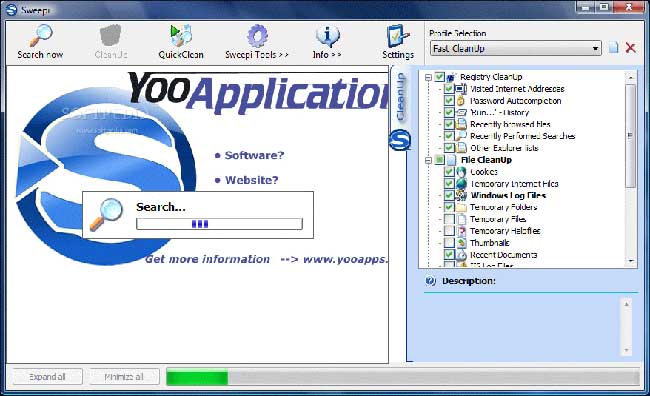This screenshot has width=650, height=396.
Task: Click the Sweepi app icon in title bar
Action: pyautogui.click(x=11, y=10)
